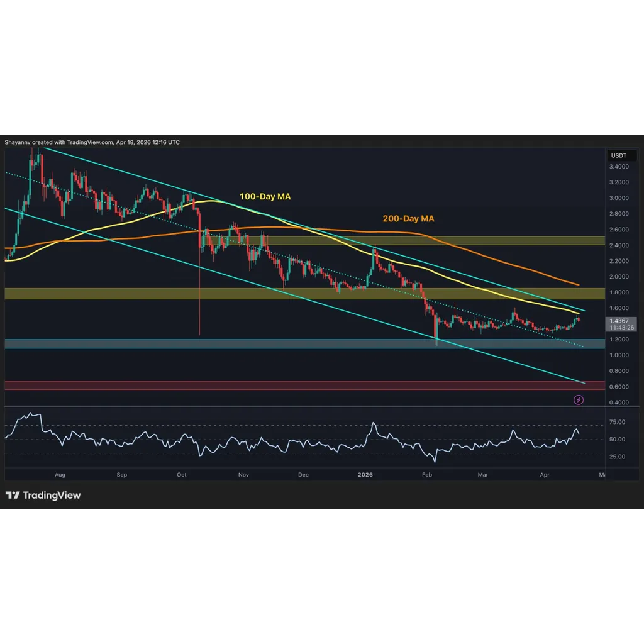Screen dimensions: 644x644
Task: Select the red support zone near 0.6000
Action: click(x=305, y=386)
